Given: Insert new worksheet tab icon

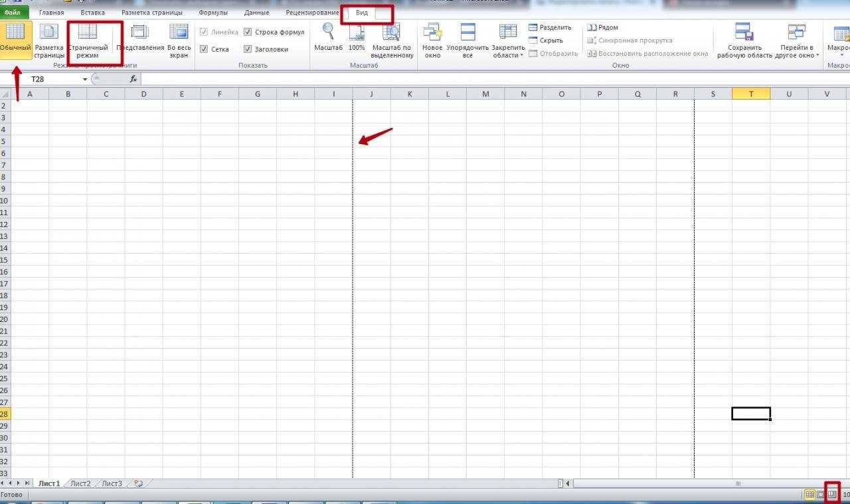Looking at the screenshot, I should pos(138,483).
